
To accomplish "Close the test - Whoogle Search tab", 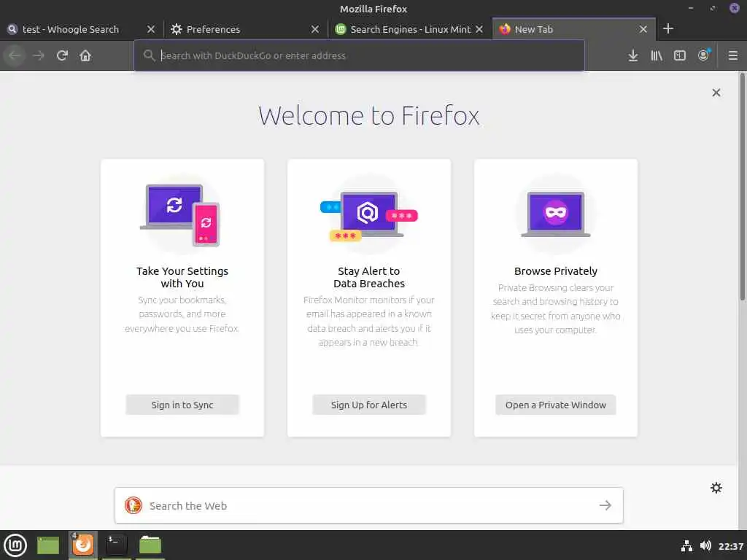I will pos(151,29).
